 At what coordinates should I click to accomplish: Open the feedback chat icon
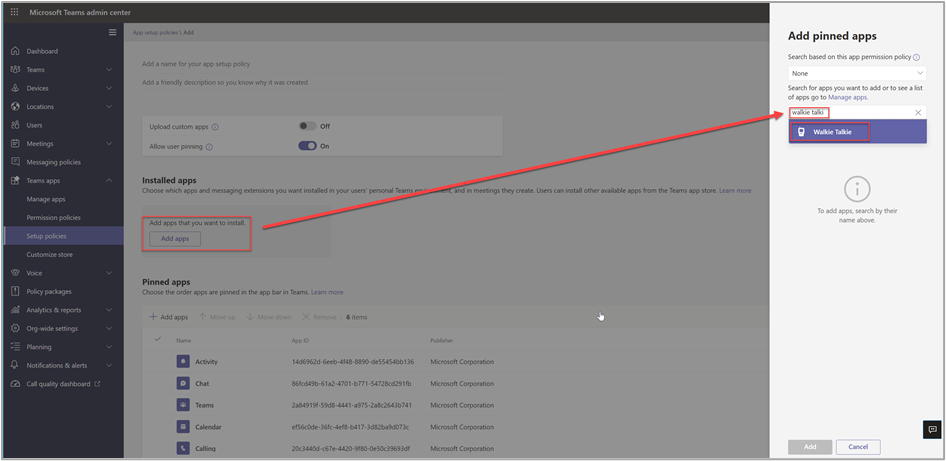click(x=932, y=429)
